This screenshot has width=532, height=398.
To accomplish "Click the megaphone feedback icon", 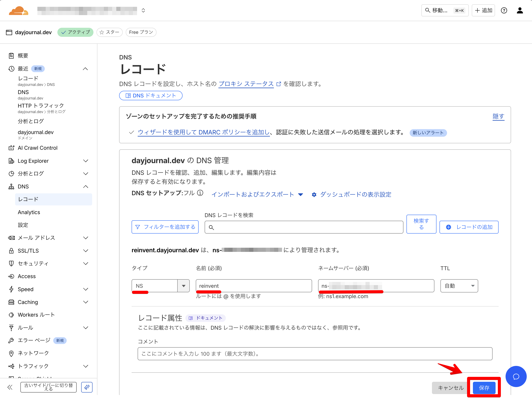I will 87,387.
